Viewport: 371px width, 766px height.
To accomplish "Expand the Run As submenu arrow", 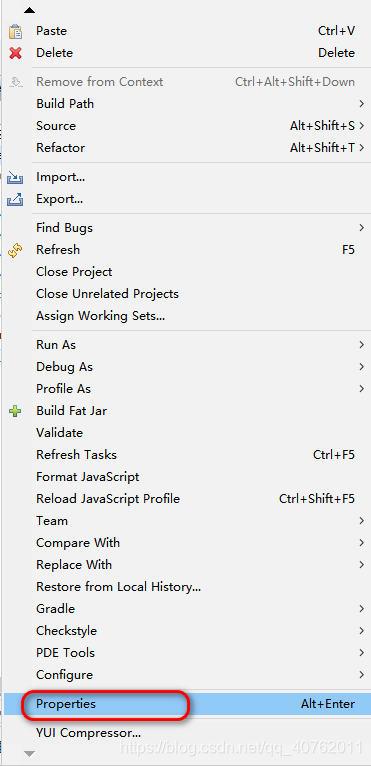I will [x=362, y=345].
